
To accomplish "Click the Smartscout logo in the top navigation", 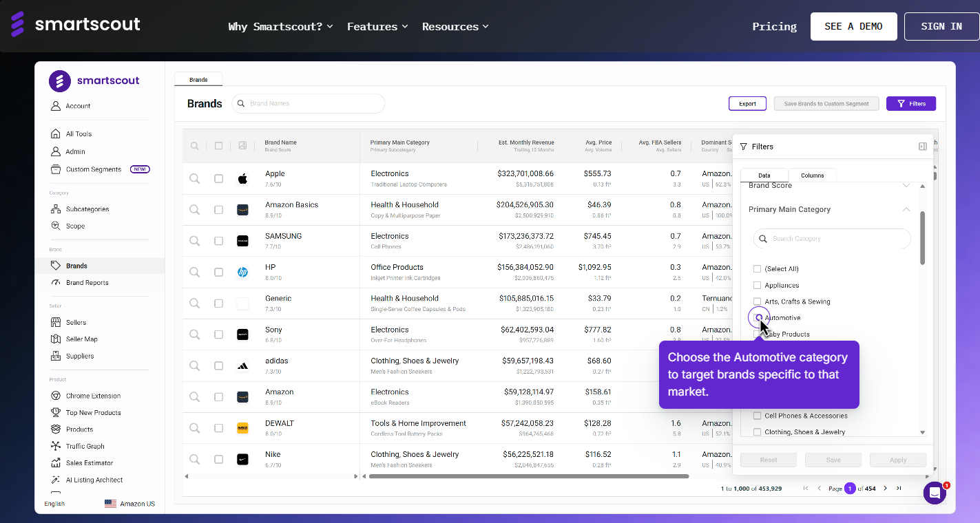I will (x=75, y=25).
